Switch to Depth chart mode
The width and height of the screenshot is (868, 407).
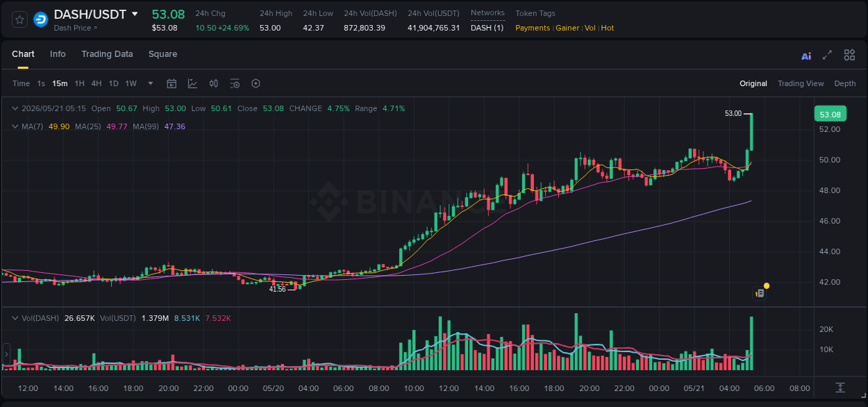tap(845, 83)
